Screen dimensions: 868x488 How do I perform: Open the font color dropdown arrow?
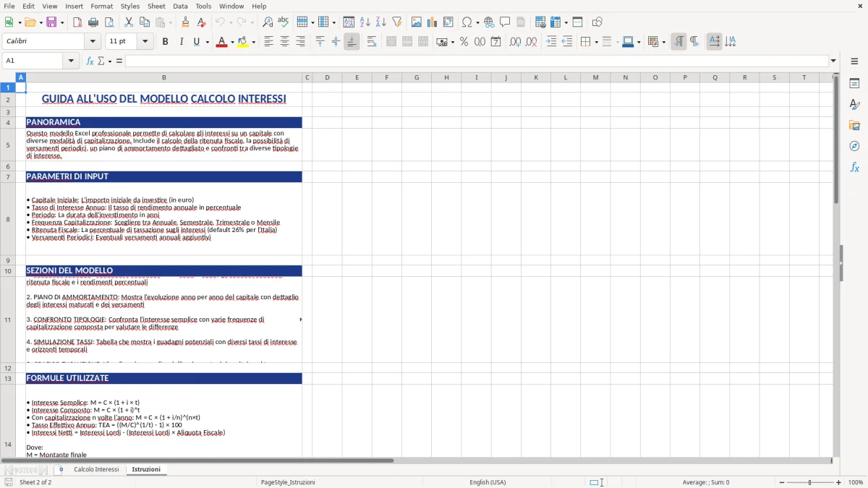(x=232, y=42)
